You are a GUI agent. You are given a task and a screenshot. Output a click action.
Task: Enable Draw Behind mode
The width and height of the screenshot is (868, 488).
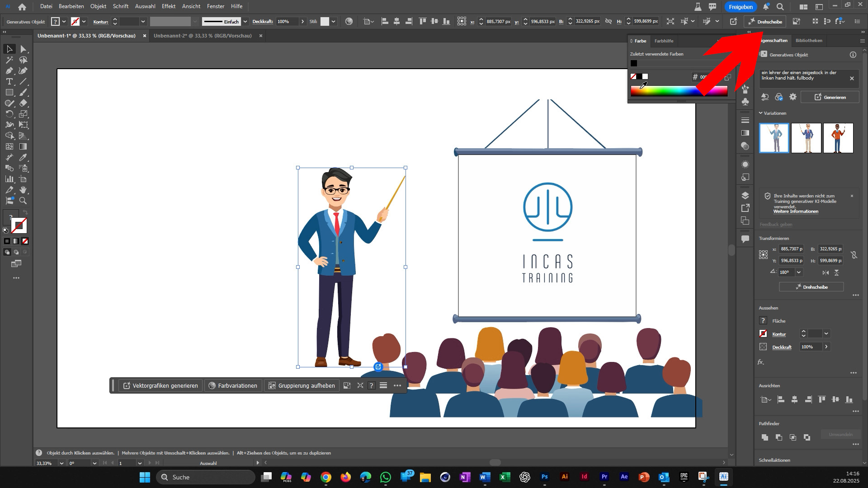[x=16, y=252]
